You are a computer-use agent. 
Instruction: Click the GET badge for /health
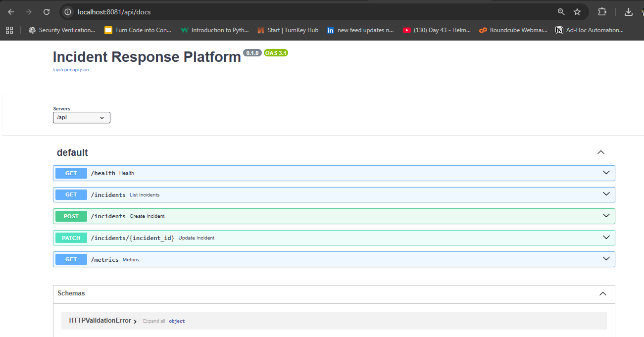(71, 173)
